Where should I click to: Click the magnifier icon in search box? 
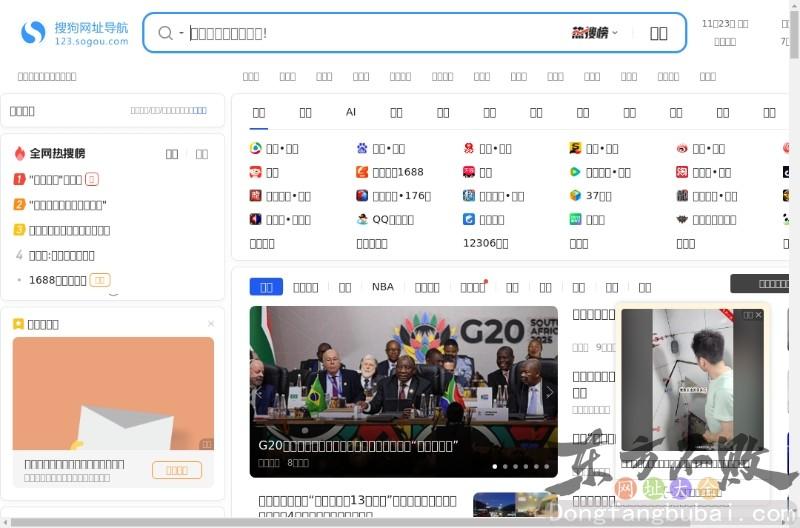coord(165,33)
